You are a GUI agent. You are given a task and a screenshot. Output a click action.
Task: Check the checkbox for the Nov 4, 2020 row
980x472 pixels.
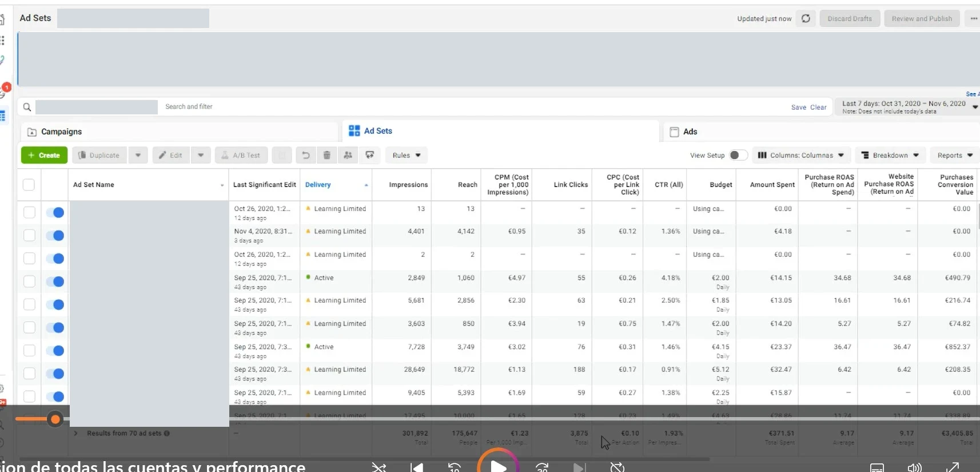(x=29, y=236)
